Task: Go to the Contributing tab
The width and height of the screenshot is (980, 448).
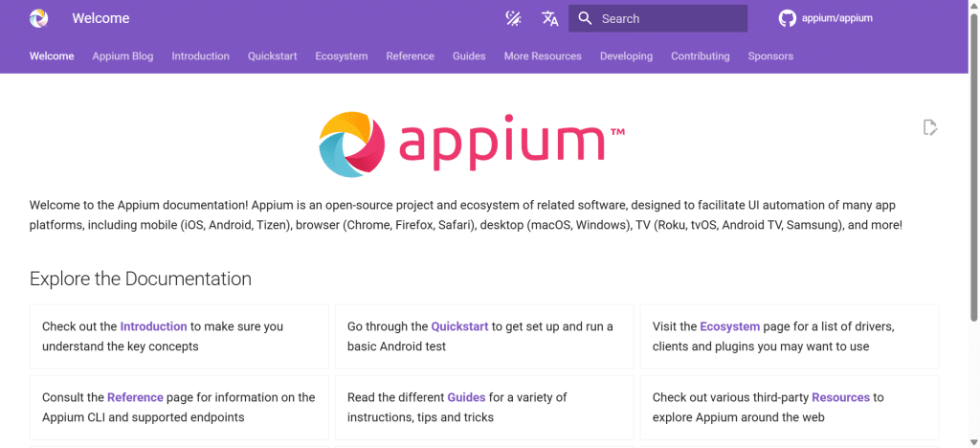Action: point(700,56)
